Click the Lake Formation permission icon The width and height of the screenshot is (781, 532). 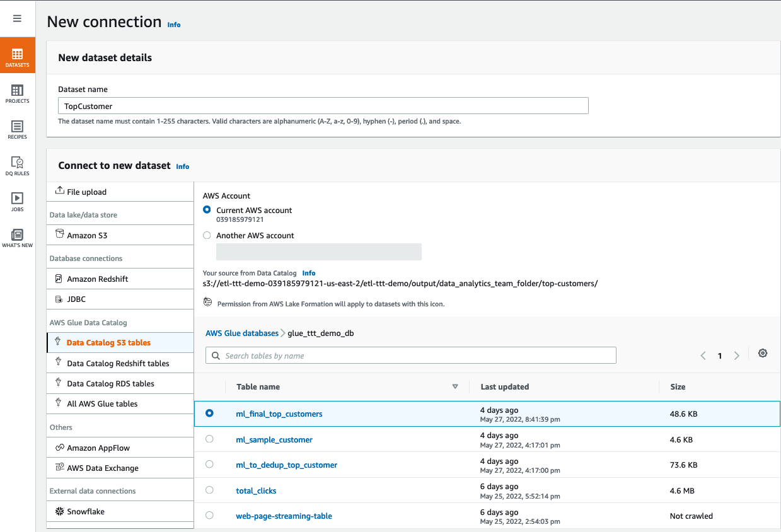click(208, 303)
